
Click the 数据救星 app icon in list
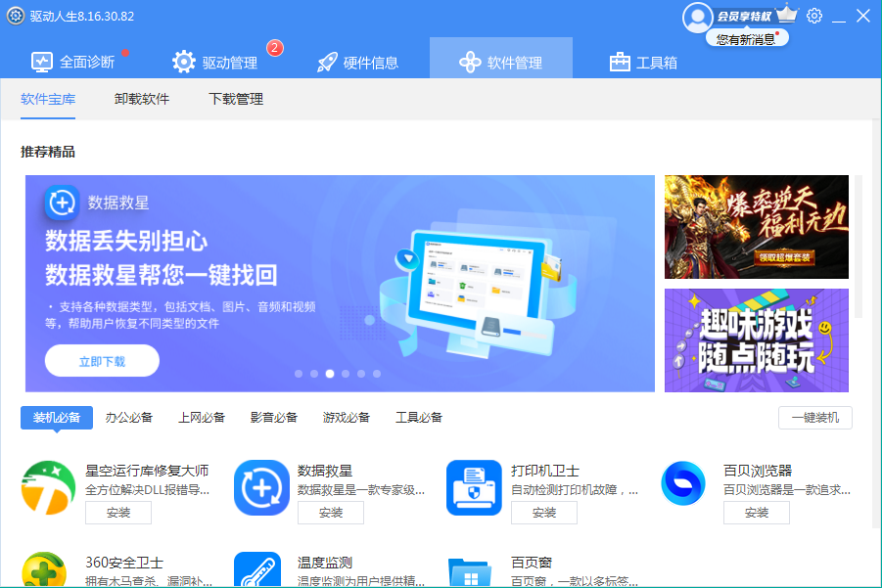(261, 487)
